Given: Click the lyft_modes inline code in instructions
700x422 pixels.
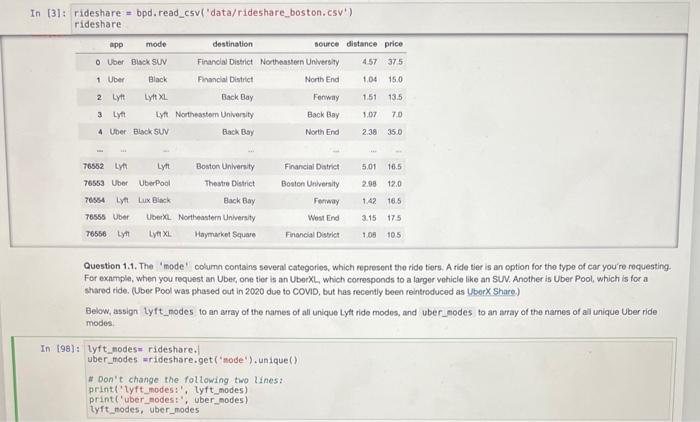Looking at the screenshot, I should click(168, 312).
